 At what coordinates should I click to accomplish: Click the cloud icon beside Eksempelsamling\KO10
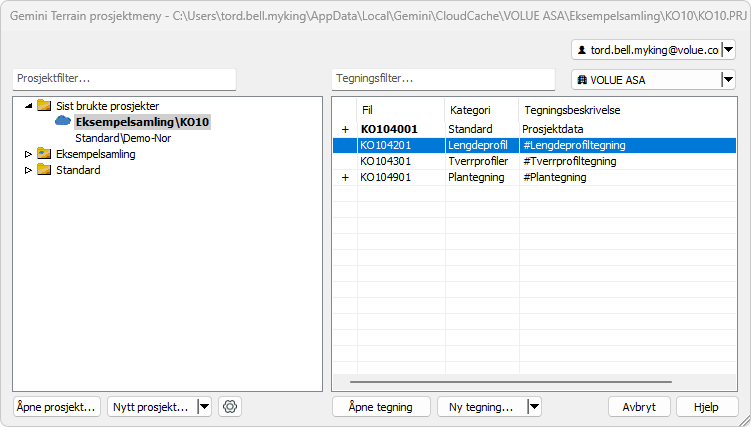coord(63,121)
